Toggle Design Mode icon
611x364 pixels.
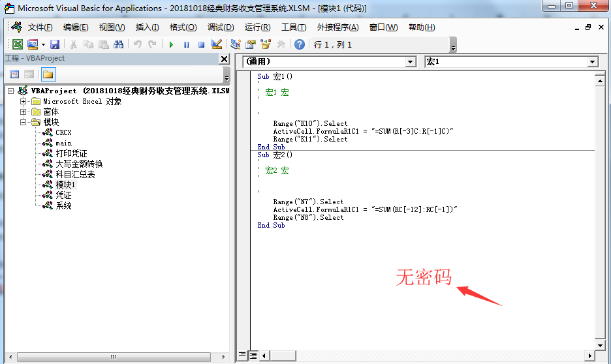tap(217, 44)
